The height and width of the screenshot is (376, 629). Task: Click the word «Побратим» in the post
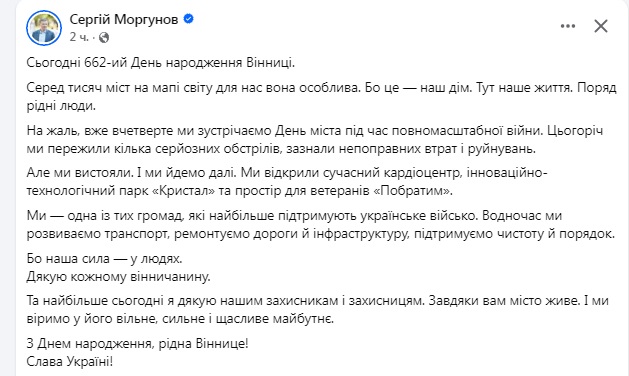click(411, 191)
